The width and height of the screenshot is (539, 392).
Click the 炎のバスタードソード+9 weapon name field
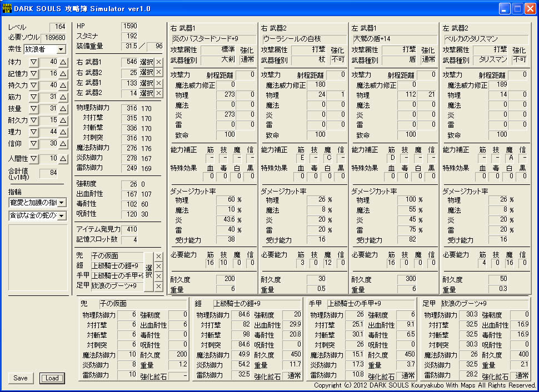coord(213,39)
